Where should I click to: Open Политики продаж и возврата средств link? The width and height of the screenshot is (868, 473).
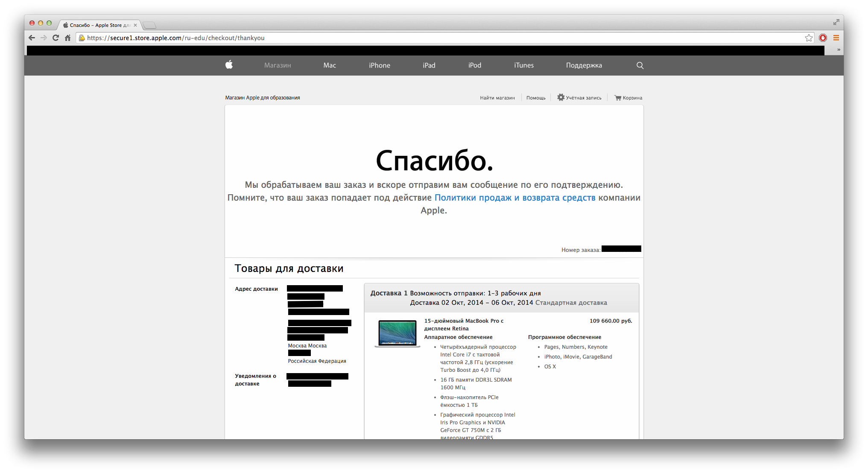[515, 198]
